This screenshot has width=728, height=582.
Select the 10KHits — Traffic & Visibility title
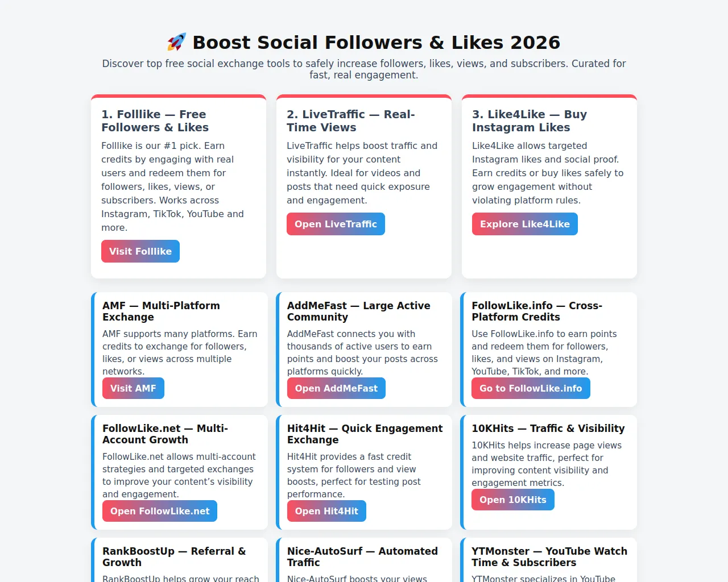coord(548,429)
